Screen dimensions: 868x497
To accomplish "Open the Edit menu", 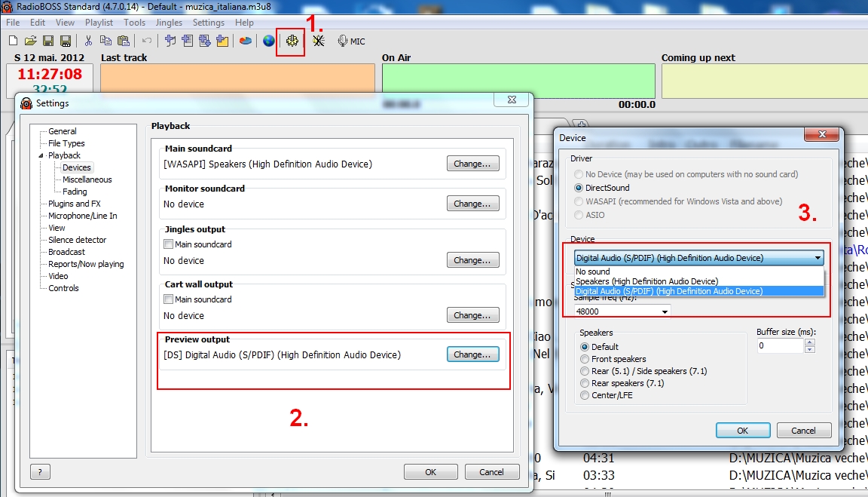I will click(38, 23).
